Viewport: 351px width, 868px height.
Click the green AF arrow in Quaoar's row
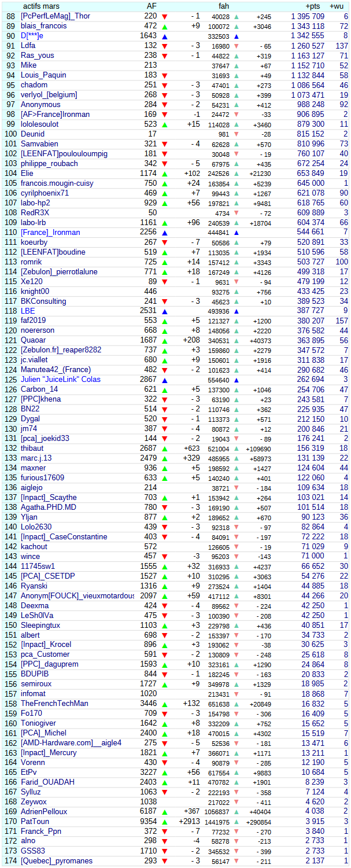click(165, 340)
